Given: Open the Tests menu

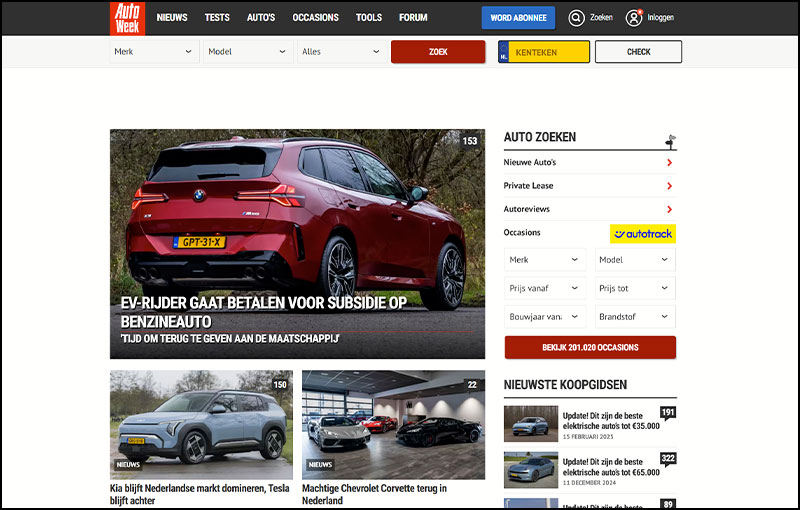Looking at the screenshot, I should (217, 18).
